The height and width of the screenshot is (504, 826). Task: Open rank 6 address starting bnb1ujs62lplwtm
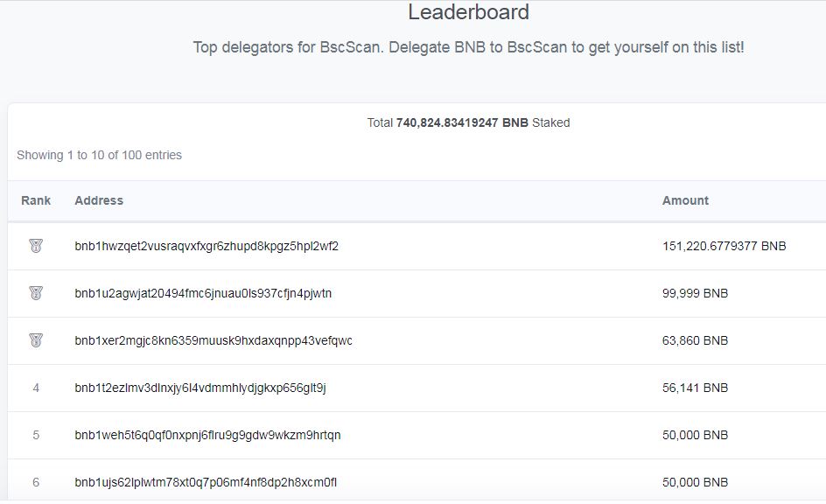pyautogui.click(x=206, y=482)
